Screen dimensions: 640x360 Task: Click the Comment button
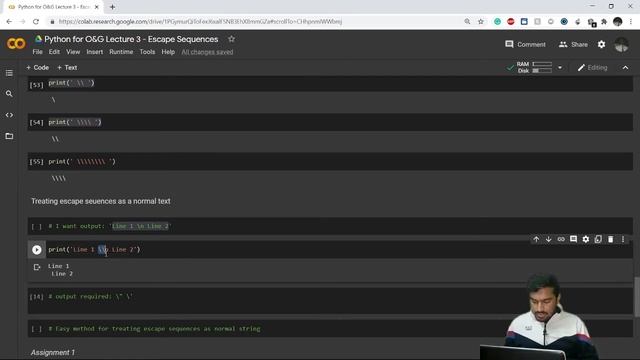[525, 44]
